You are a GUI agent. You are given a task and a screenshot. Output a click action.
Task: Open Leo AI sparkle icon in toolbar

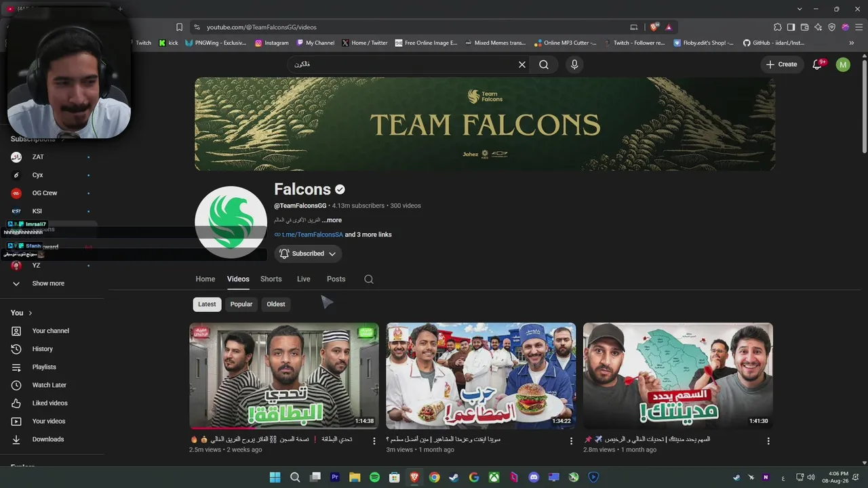pyautogui.click(x=818, y=27)
